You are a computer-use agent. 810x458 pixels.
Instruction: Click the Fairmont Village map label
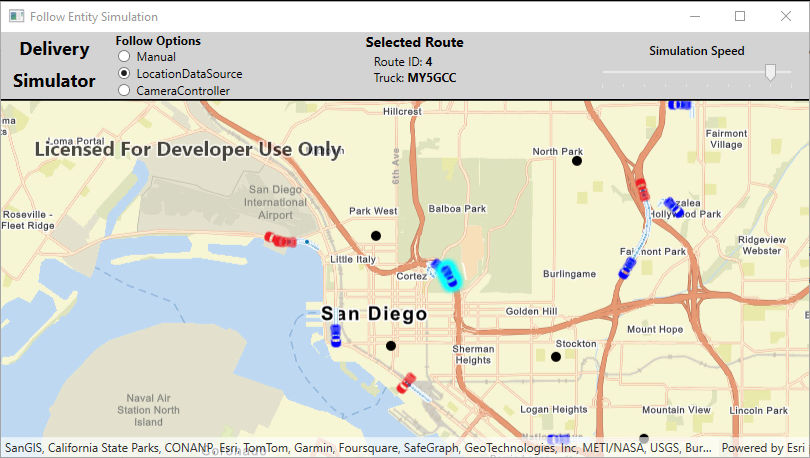click(726, 139)
